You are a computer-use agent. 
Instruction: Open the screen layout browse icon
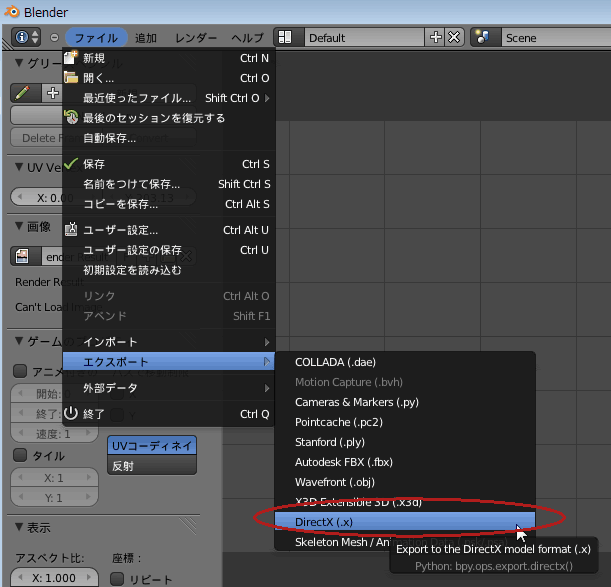(x=289, y=37)
